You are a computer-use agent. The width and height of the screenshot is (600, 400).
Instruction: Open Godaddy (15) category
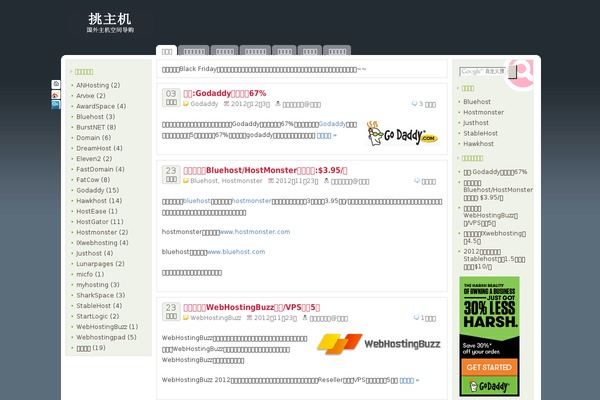click(x=98, y=190)
